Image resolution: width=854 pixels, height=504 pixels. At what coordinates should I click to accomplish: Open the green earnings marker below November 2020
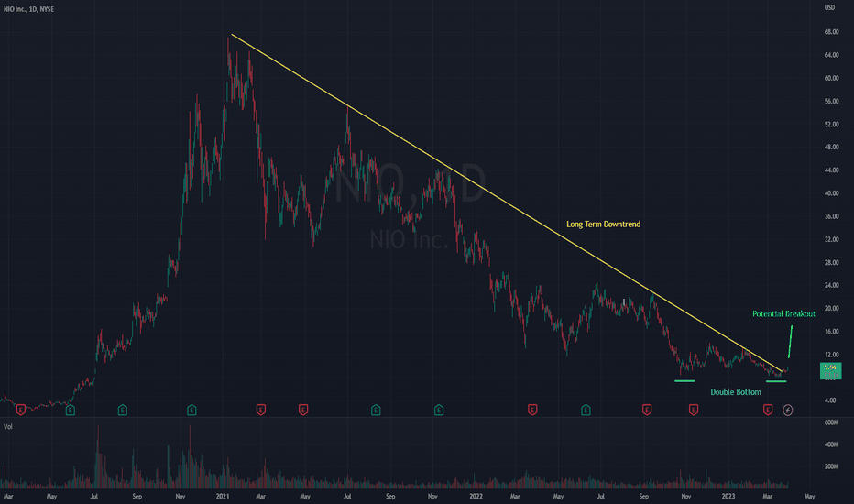pyautogui.click(x=192, y=410)
